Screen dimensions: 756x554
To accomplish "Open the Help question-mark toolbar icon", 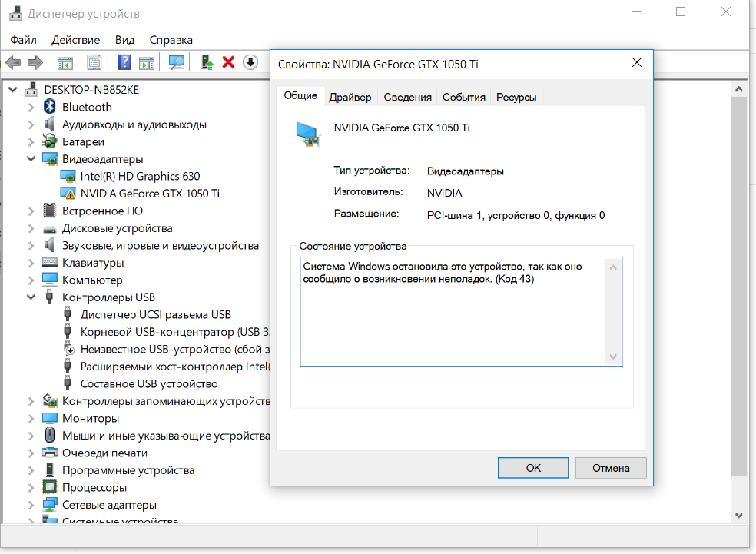I will coord(124,62).
